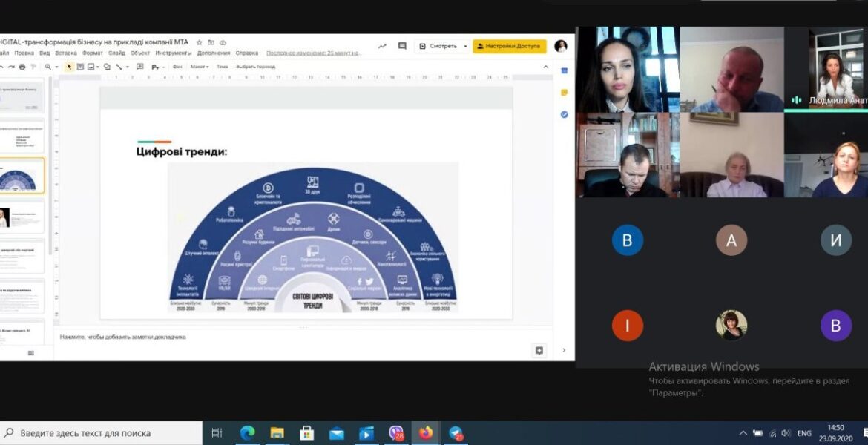Viewport: 868px width, 445px height.
Task: Expand the Смотреть presentation options arrow
Action: click(x=465, y=47)
